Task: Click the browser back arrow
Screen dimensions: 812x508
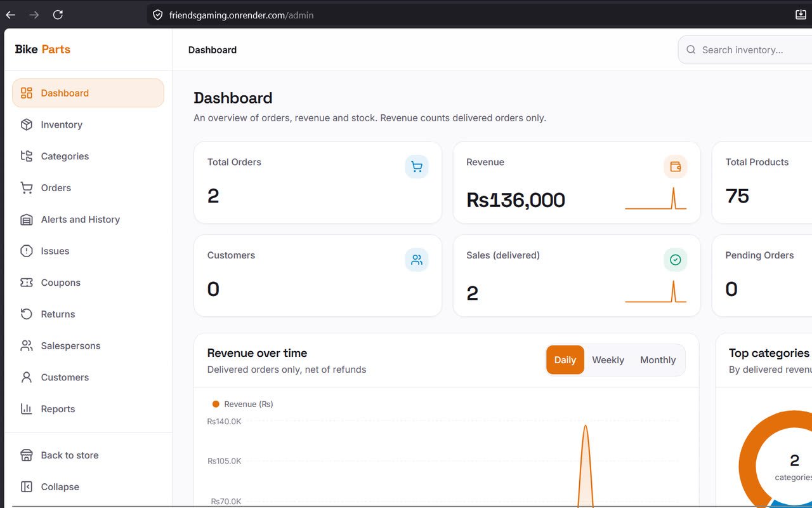Action: pos(11,15)
